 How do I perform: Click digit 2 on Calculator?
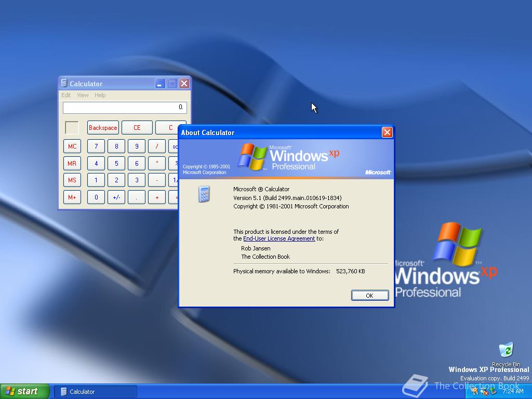pyautogui.click(x=116, y=180)
